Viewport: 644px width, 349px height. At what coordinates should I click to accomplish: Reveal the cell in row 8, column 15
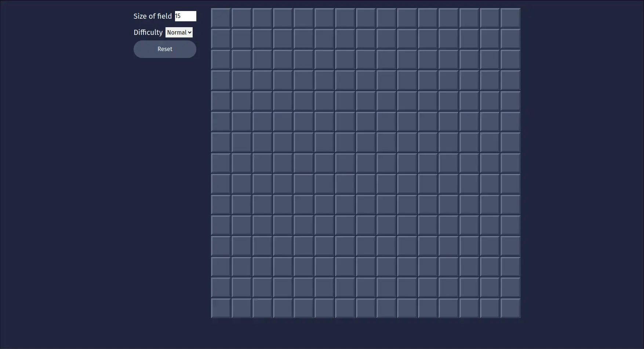click(510, 163)
